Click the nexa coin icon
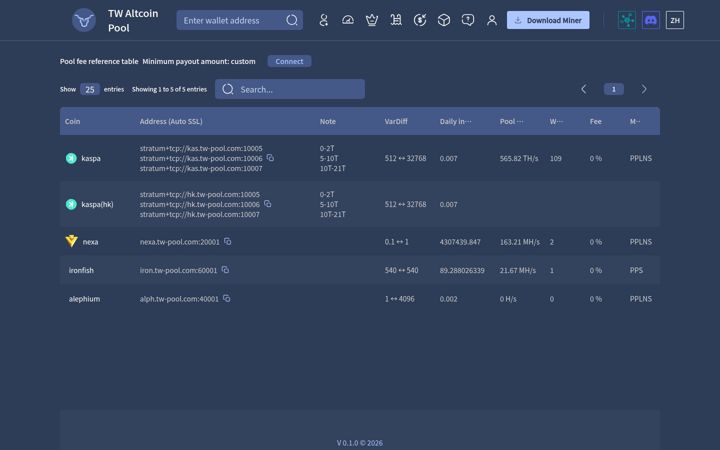720x450 pixels. point(72,241)
